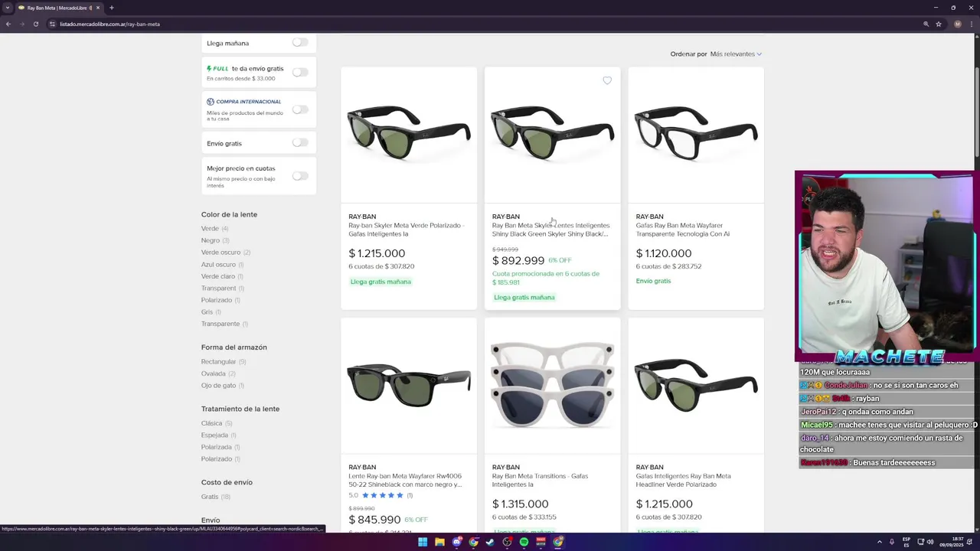Filter lens color by Azul oscuro
This screenshot has height=551, width=980.
pos(218,264)
